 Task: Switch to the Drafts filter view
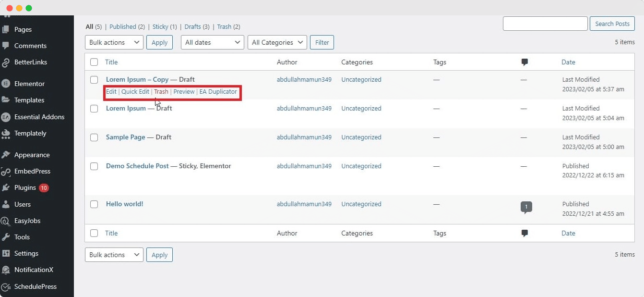click(x=194, y=26)
